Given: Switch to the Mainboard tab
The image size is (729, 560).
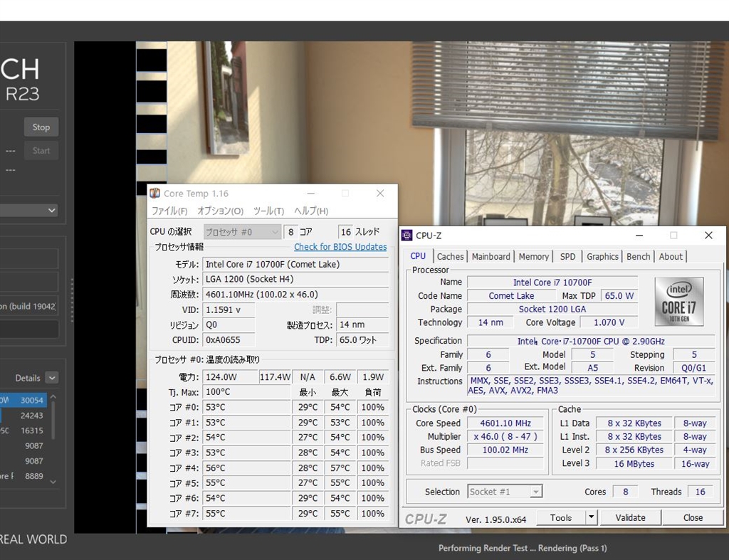Looking at the screenshot, I should point(491,256).
